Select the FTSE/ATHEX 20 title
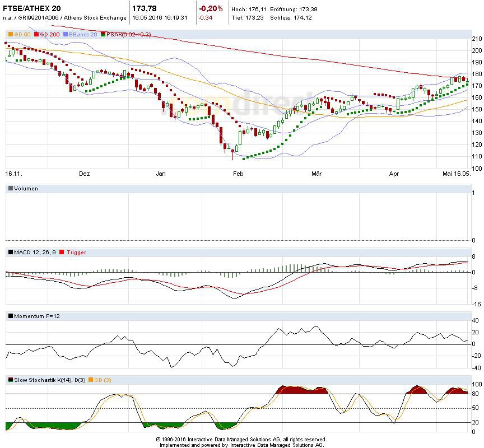This screenshot has width=484, height=448. point(33,8)
